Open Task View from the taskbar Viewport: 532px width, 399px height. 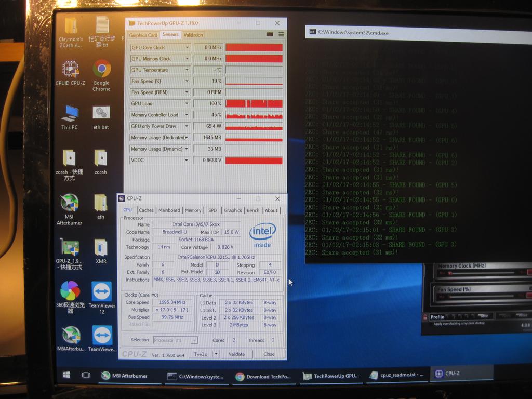pyautogui.click(x=86, y=375)
